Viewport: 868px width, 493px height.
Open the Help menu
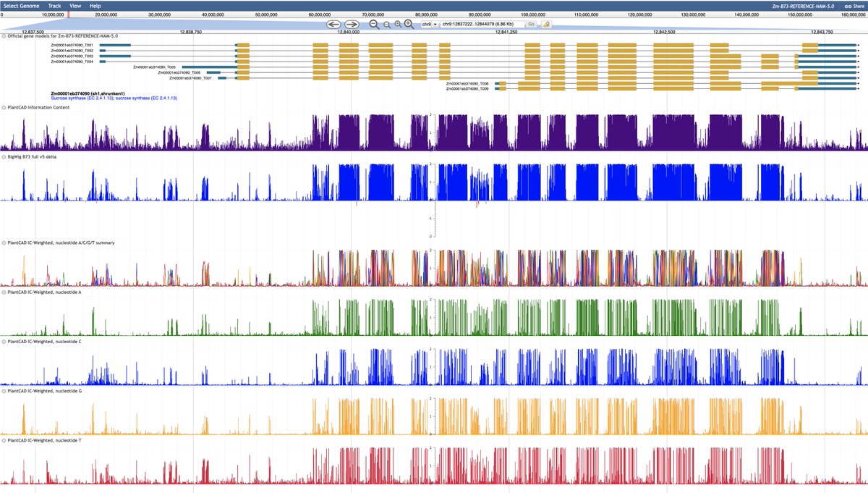95,5
